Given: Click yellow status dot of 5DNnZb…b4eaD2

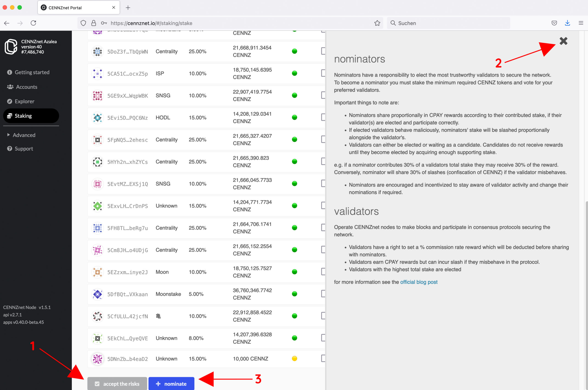Looking at the screenshot, I should (294, 358).
